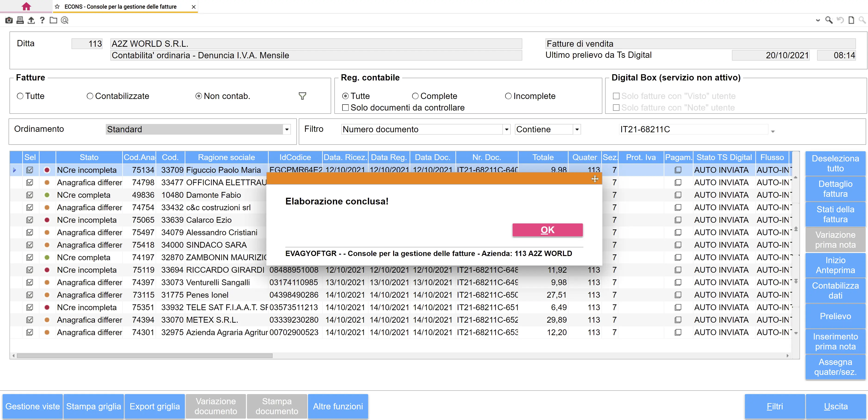Screen dimensions: 868x420
Task: Expand the Numero documento filter dropdown
Action: (x=507, y=129)
